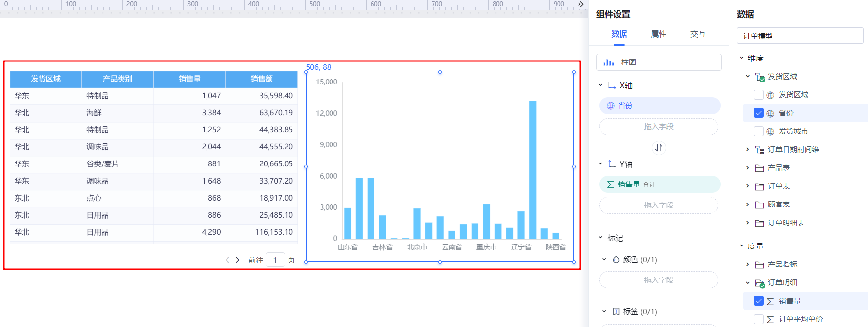Expand the 产品指标 node
This screenshot has width=868, height=327.
748,265
